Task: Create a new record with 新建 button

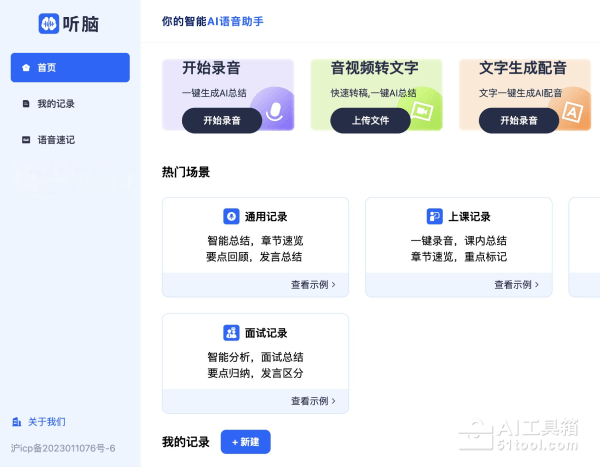Action: [x=245, y=442]
